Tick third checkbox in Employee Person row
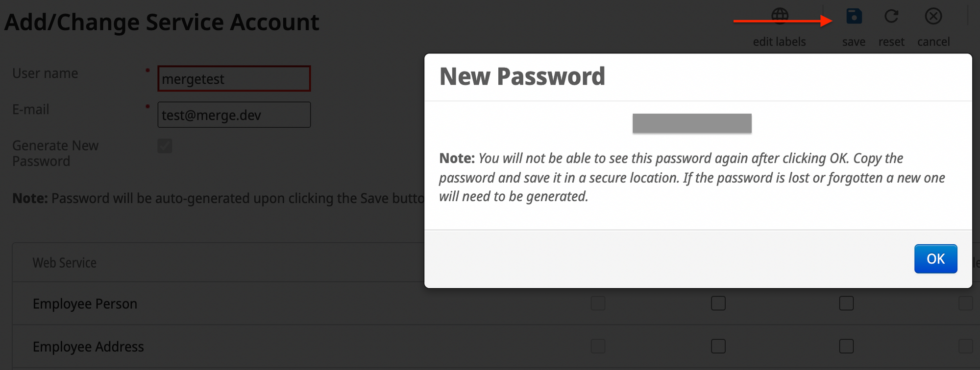The height and width of the screenshot is (370, 980). pyautogui.click(x=846, y=303)
